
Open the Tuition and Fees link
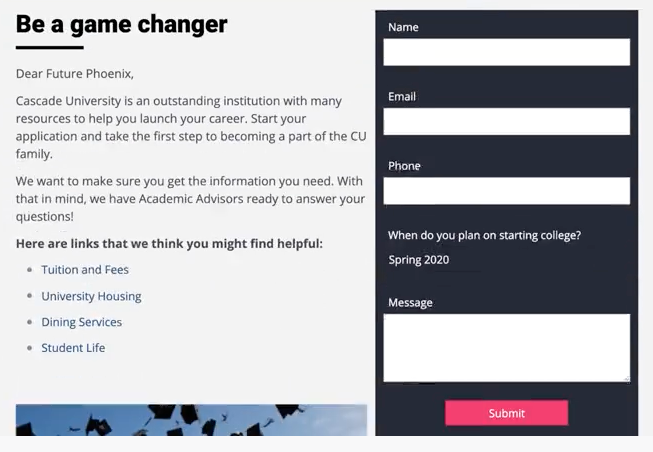pos(85,270)
